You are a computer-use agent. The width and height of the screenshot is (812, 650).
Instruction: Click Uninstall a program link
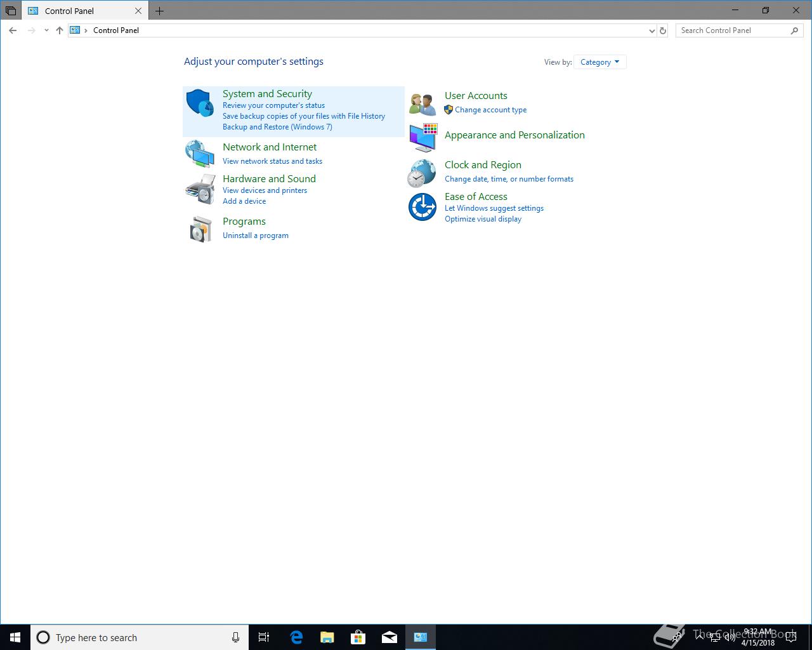[256, 235]
